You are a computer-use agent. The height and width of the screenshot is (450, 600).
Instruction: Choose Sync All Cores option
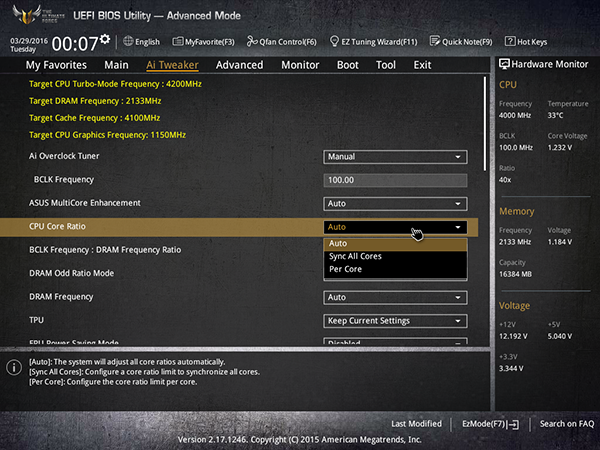(x=395, y=256)
